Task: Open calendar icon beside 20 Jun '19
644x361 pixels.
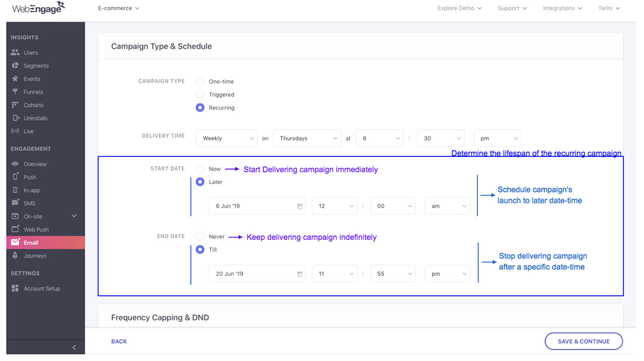Action: click(x=300, y=274)
